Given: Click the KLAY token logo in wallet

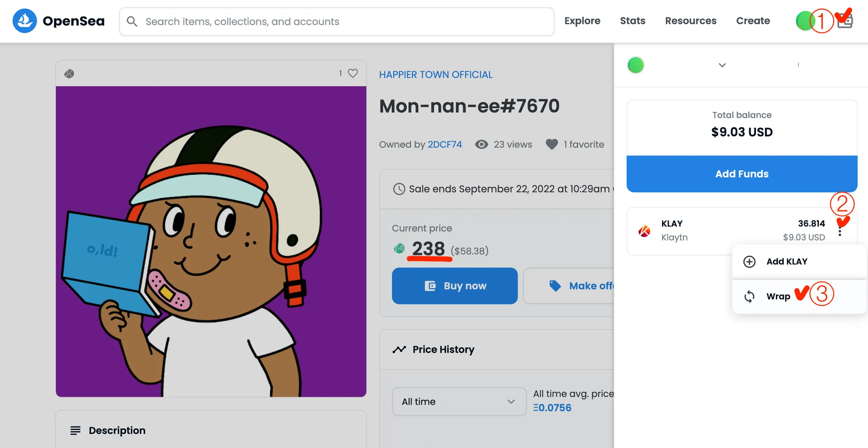Looking at the screenshot, I should (x=644, y=231).
